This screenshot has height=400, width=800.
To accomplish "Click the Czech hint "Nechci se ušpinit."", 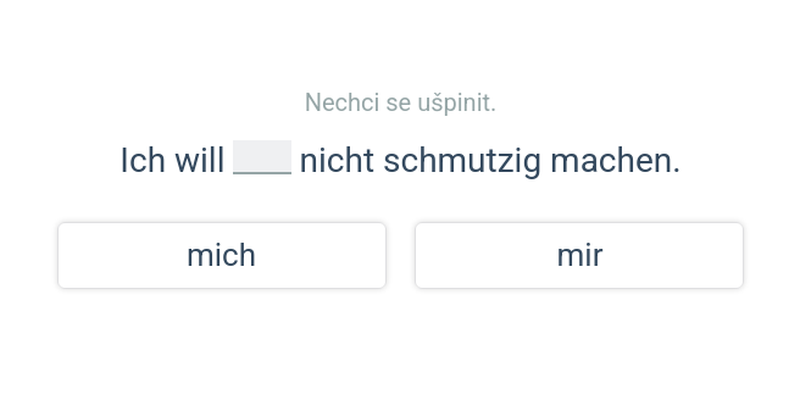I will point(400,102).
